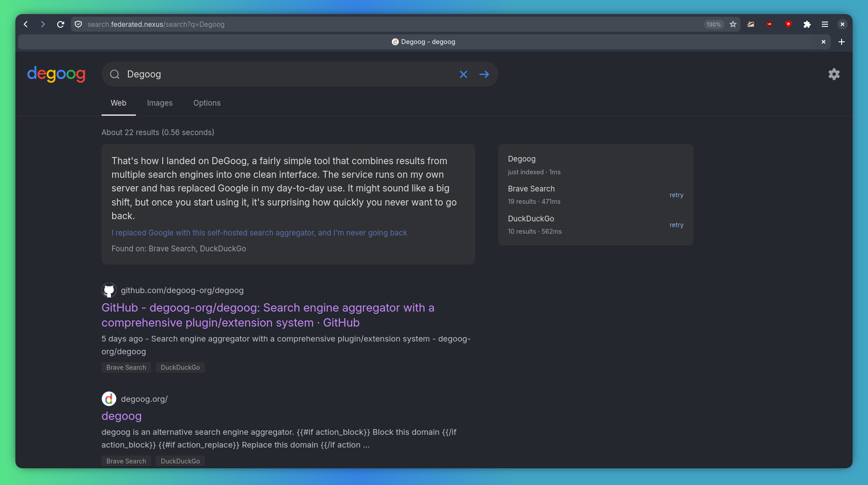This screenshot has width=868, height=485.
Task: Reload the current page
Action: click(x=61, y=24)
